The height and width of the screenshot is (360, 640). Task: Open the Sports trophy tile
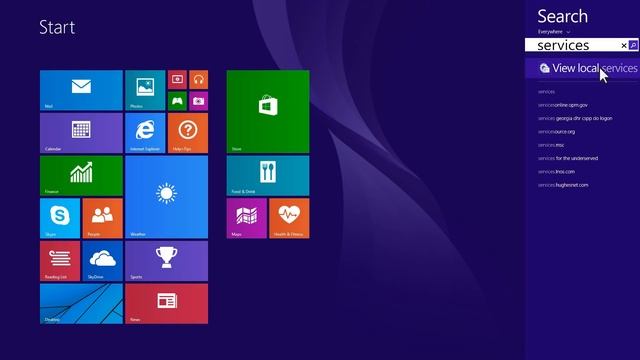coord(167,261)
